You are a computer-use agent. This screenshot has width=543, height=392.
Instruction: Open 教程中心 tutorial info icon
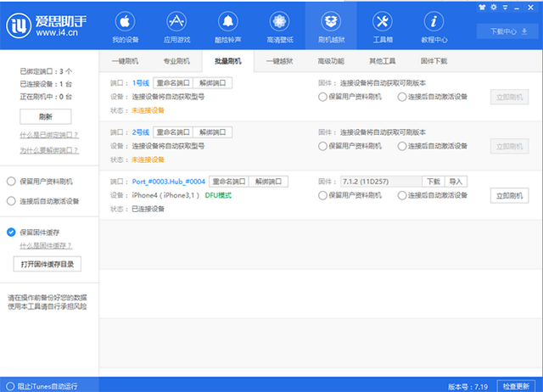pyautogui.click(x=434, y=21)
